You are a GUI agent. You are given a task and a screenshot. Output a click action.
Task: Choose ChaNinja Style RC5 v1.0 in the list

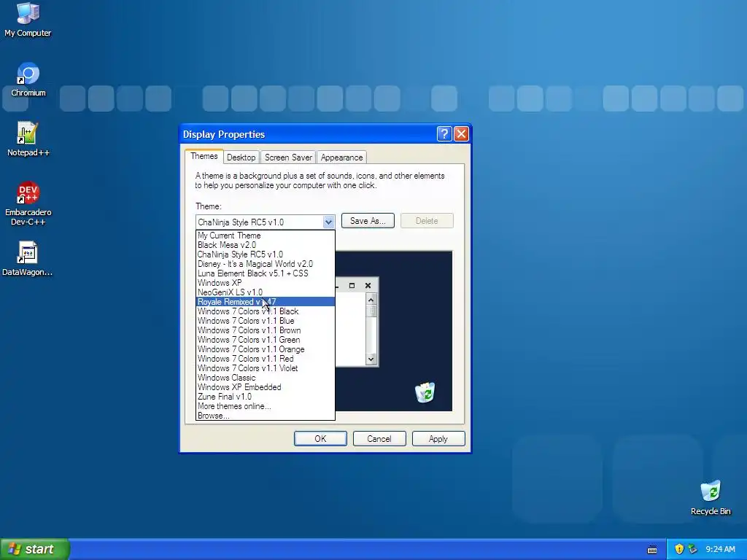[x=266, y=254]
